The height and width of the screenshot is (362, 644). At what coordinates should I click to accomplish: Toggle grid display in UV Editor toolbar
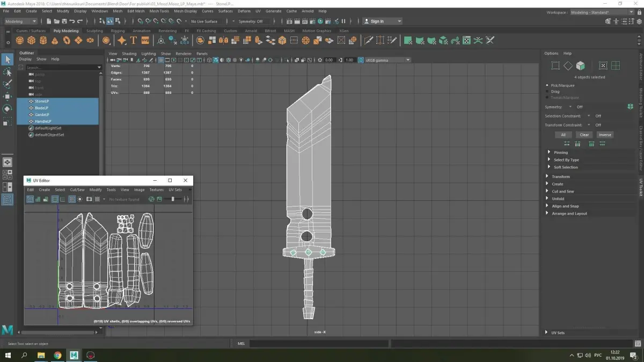click(x=72, y=199)
